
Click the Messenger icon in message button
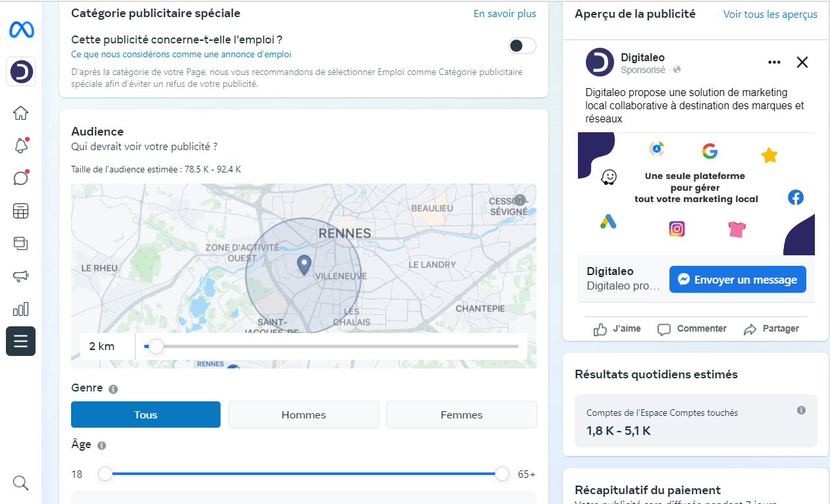click(684, 280)
